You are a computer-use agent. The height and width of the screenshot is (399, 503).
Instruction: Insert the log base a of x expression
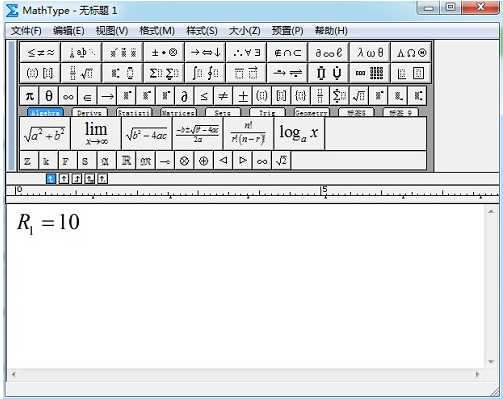click(x=299, y=133)
